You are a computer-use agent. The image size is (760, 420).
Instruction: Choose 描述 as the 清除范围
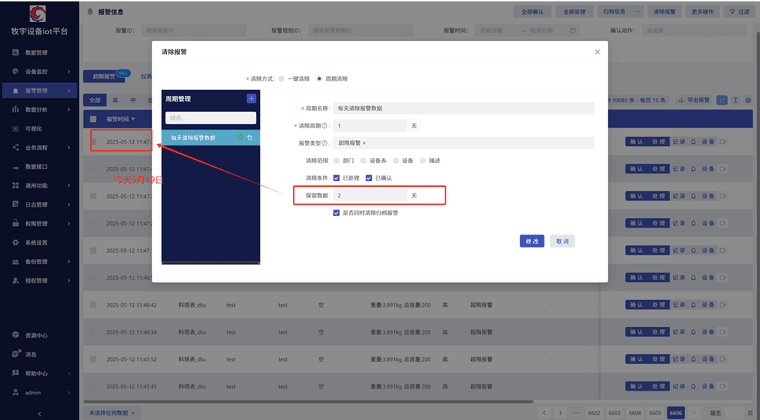[x=423, y=161]
